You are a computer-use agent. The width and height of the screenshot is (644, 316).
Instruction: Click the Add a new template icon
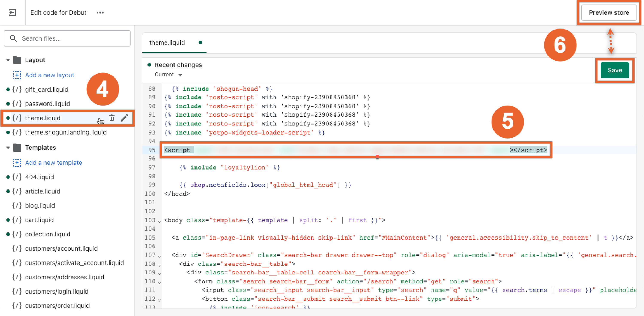pyautogui.click(x=17, y=163)
